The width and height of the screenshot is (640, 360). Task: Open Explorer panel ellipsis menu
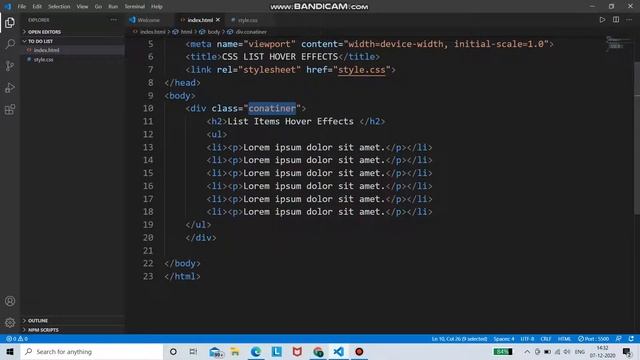[113, 20]
